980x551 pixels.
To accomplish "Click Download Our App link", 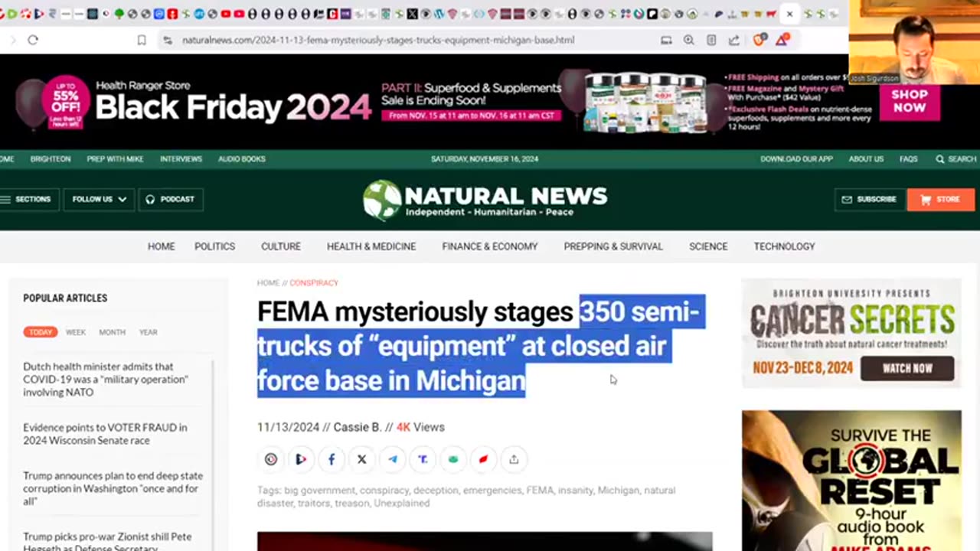I will click(x=796, y=159).
